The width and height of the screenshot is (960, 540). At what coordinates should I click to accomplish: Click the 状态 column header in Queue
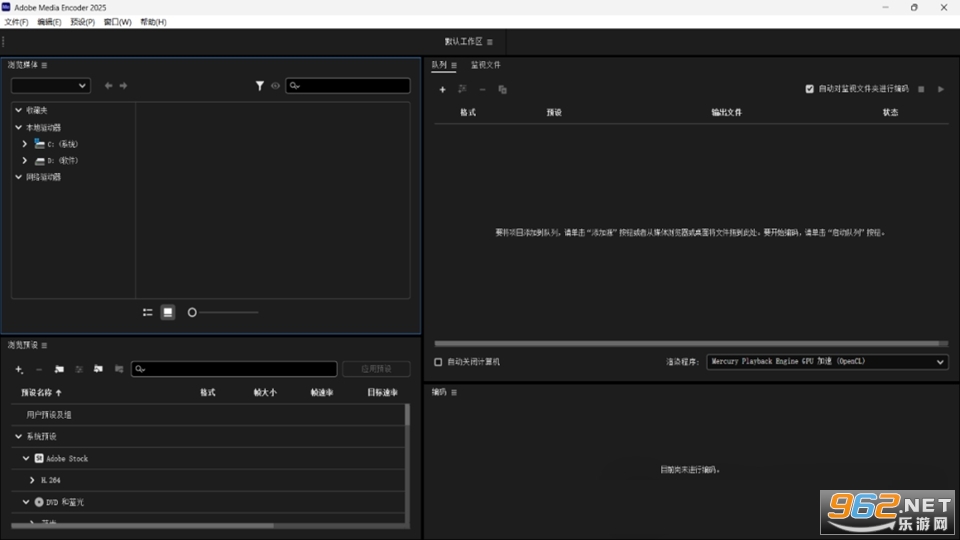[890, 113]
